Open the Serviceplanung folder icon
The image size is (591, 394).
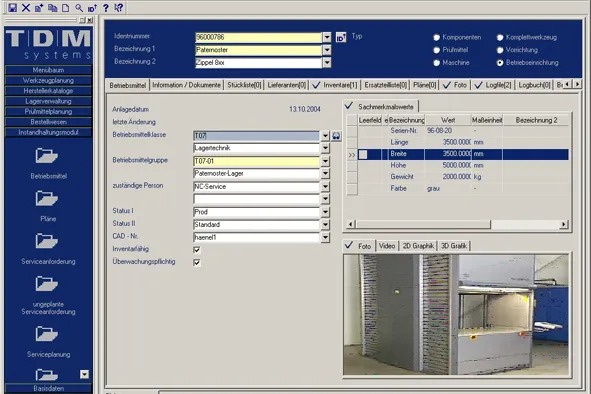(47, 334)
